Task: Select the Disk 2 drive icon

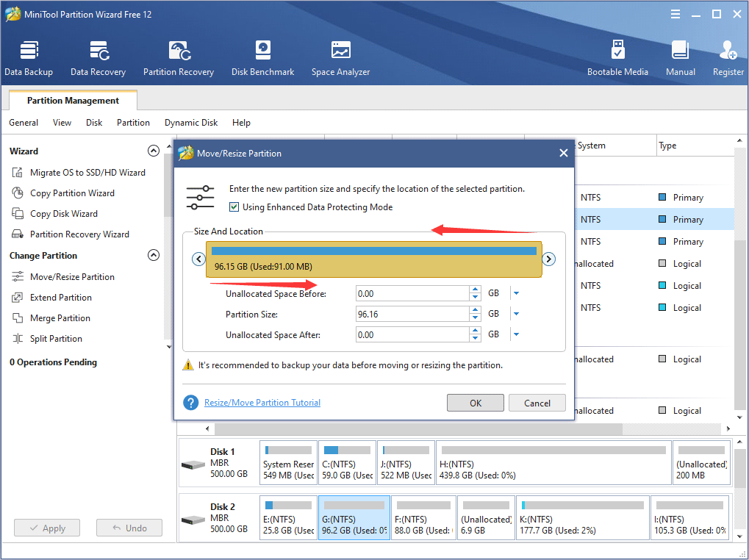Action: coord(193,520)
